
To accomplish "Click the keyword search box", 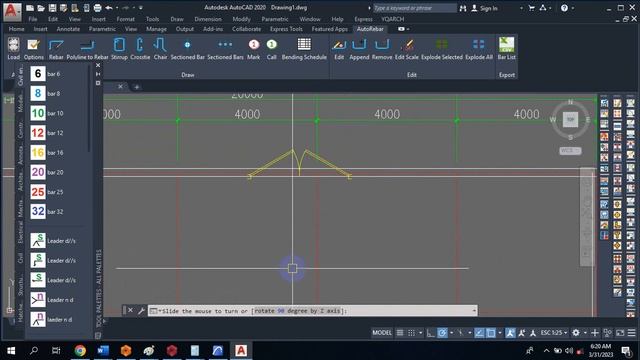I will [415, 8].
